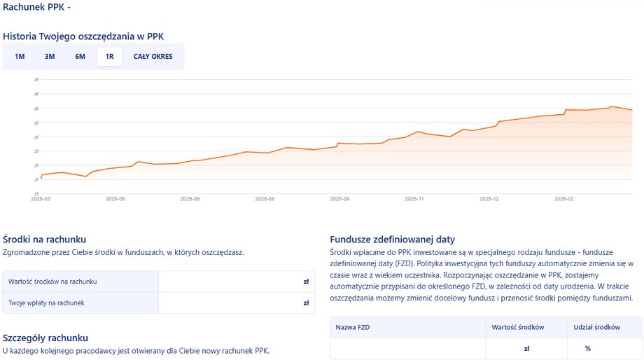Click the 2025-03 axis label on chart
The height and width of the screenshot is (360, 644).
point(41,199)
